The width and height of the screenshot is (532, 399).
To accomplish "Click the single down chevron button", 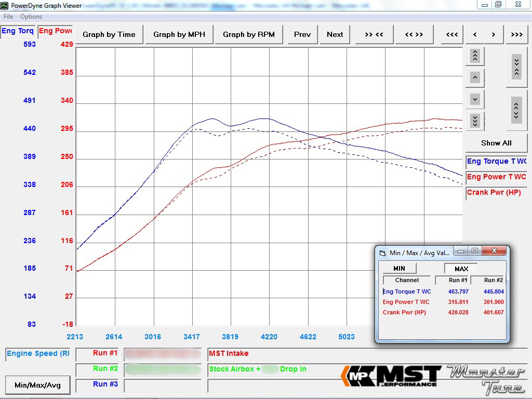I will (x=475, y=99).
